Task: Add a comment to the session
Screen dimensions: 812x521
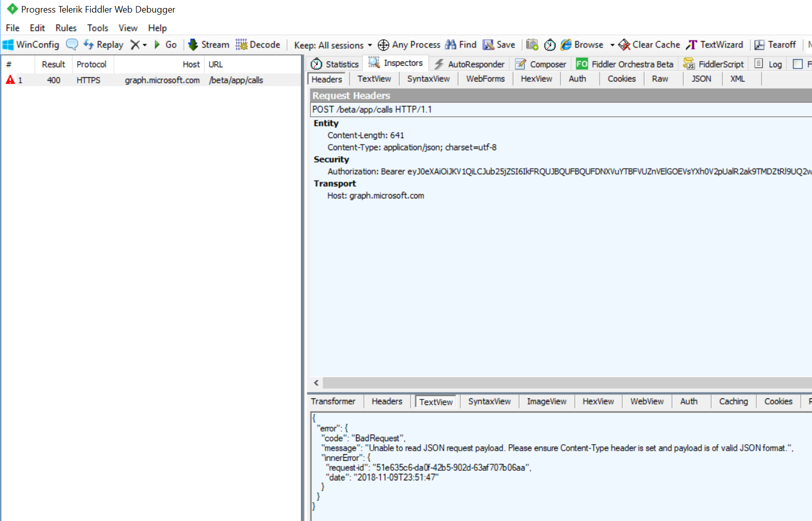Action: click(x=72, y=45)
